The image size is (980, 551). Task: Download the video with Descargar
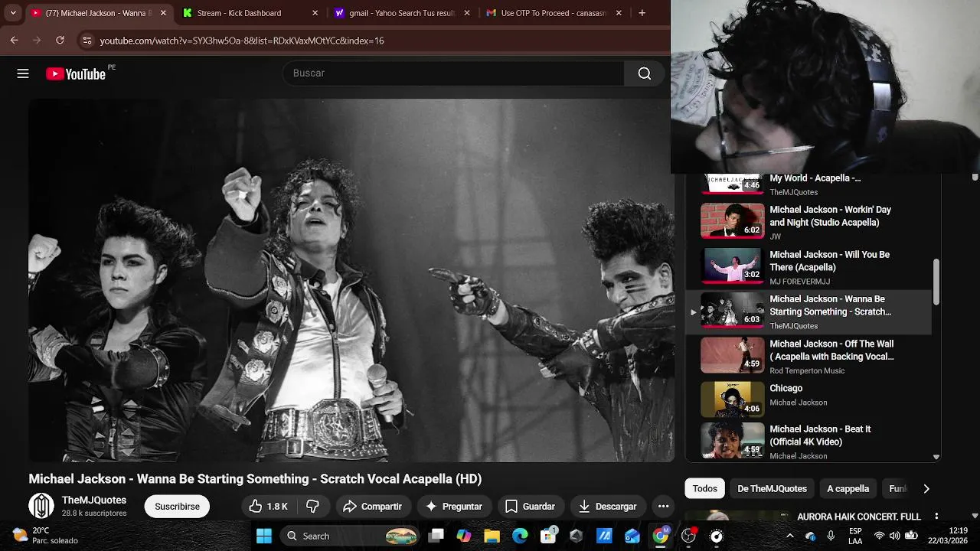[x=607, y=507]
